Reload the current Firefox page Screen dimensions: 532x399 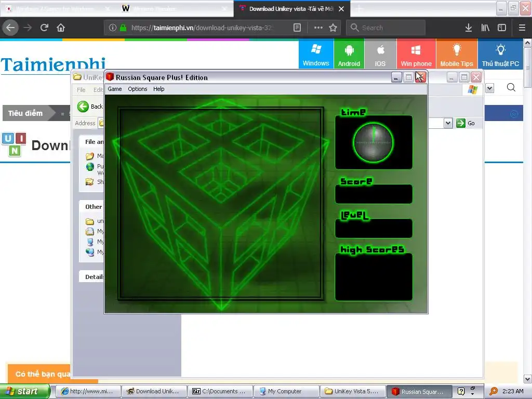(x=44, y=28)
